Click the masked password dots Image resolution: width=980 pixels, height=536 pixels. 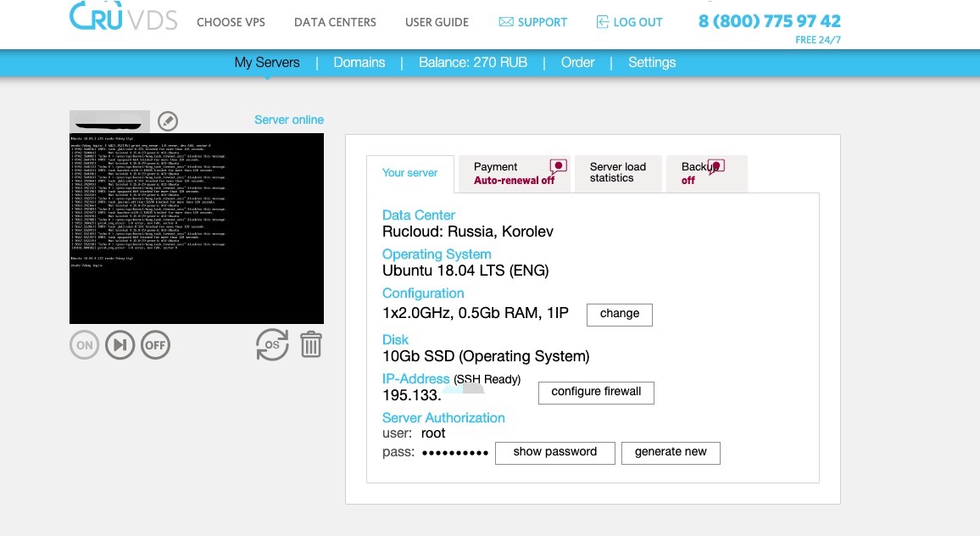coord(455,453)
